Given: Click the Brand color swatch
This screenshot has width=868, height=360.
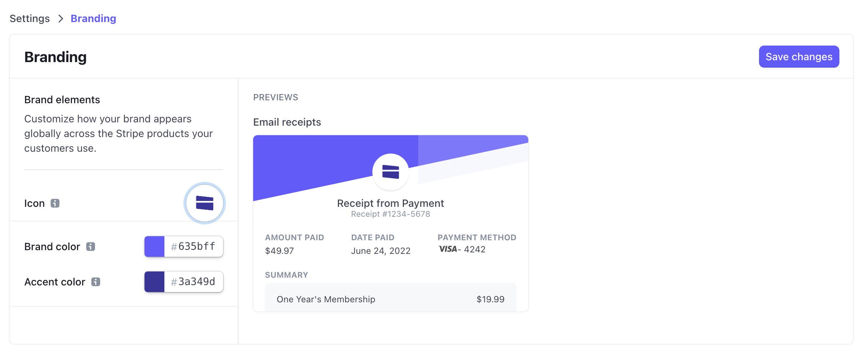Looking at the screenshot, I should click(x=154, y=246).
